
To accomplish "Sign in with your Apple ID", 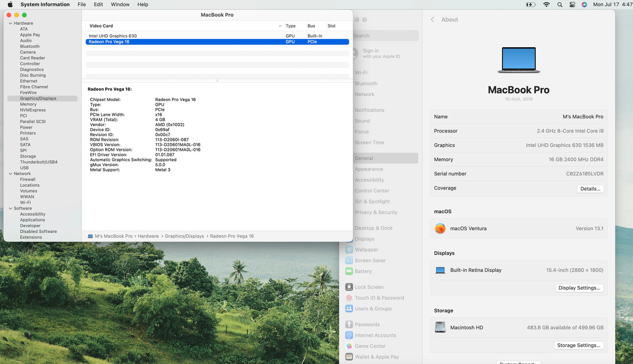I will pos(381,53).
